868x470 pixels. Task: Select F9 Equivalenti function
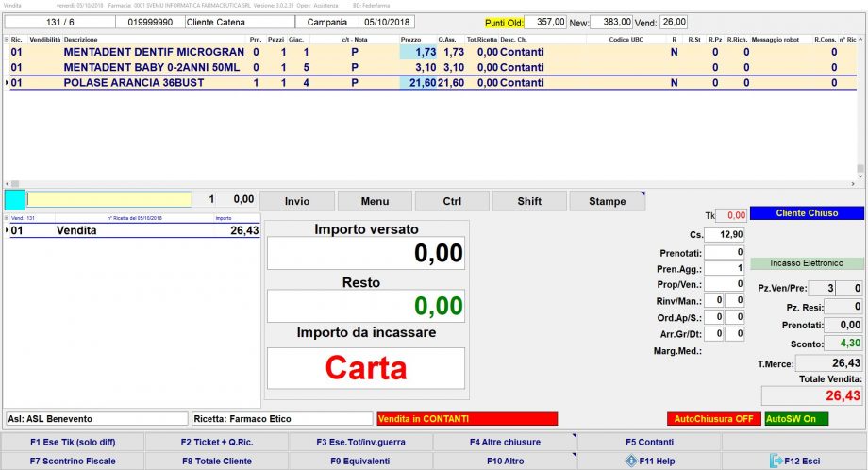pos(359,461)
